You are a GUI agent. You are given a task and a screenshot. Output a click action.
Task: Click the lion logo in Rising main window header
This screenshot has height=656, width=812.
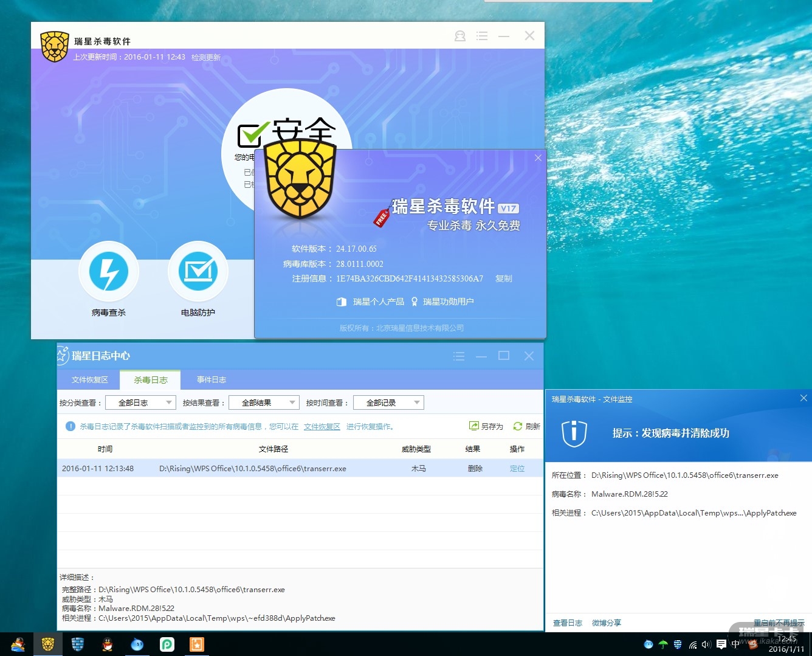click(55, 47)
